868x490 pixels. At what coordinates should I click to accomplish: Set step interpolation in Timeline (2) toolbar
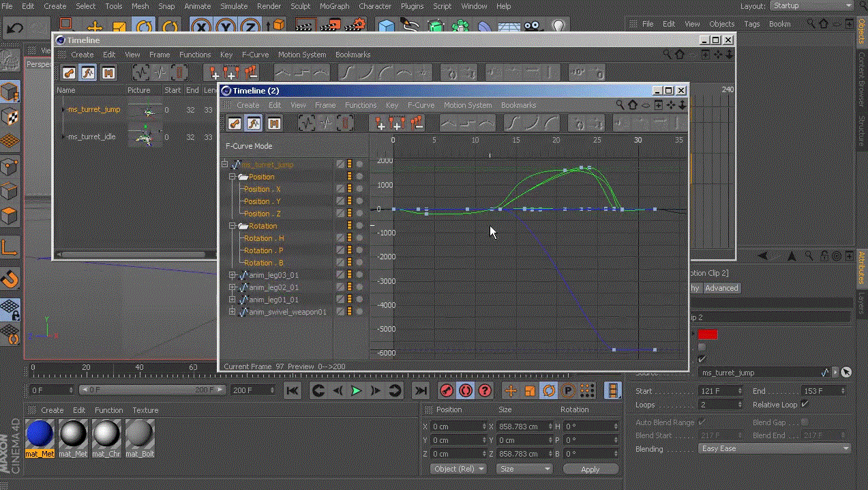coord(467,124)
